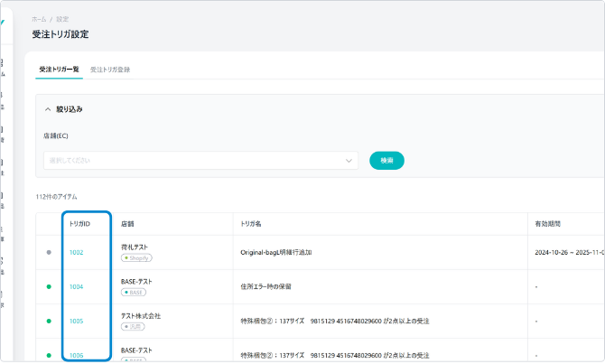605x364 pixels.
Task: Collapse the 絞り込み filter panel
Action: 49,109
